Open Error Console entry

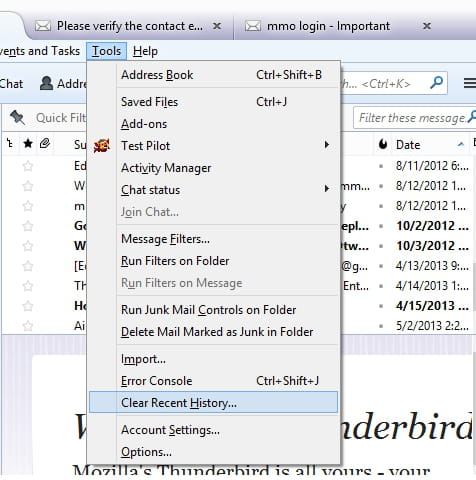pos(213,381)
